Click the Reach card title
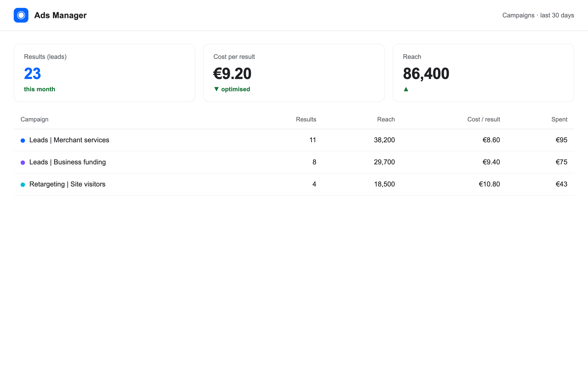Image resolution: width=588 pixels, height=368 pixels. 412,57
